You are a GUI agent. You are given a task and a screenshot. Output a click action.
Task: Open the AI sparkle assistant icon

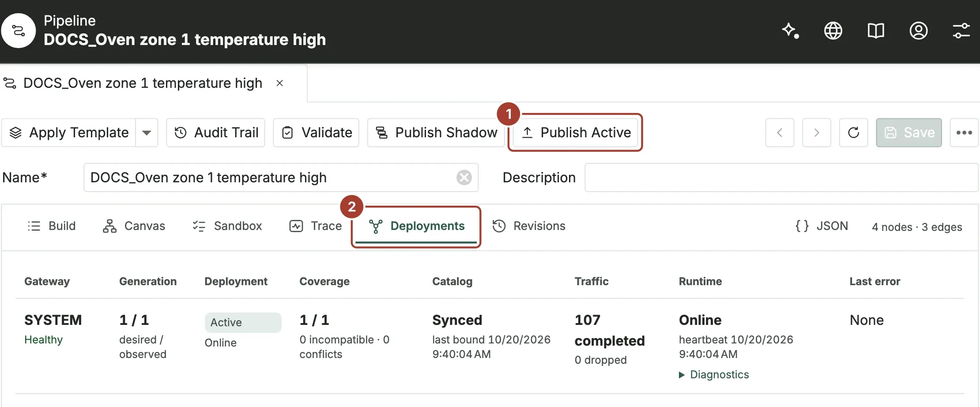tap(790, 30)
